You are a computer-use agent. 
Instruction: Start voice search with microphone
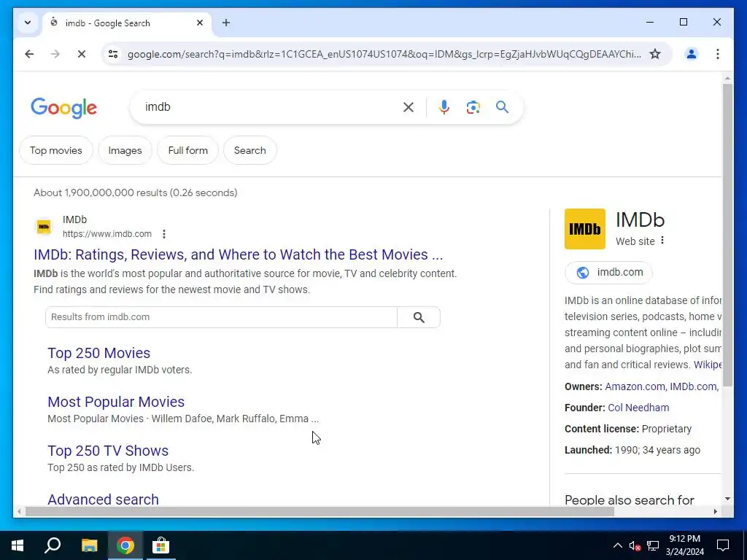click(x=444, y=107)
